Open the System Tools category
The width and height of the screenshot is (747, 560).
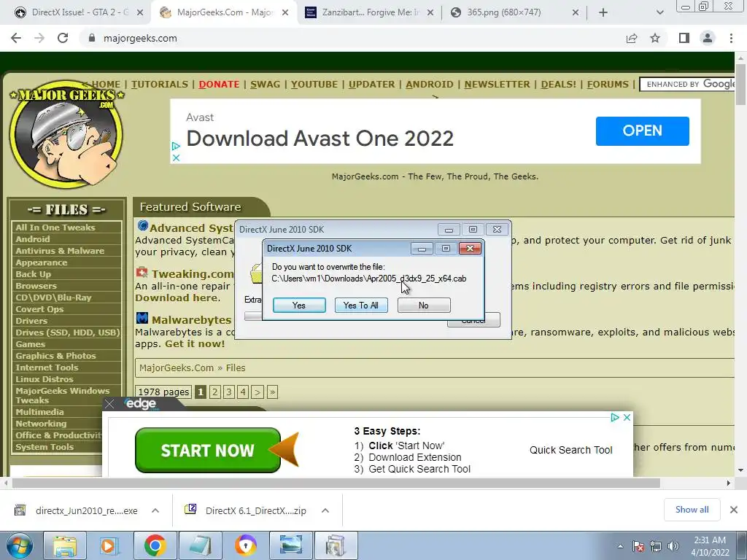click(x=44, y=447)
